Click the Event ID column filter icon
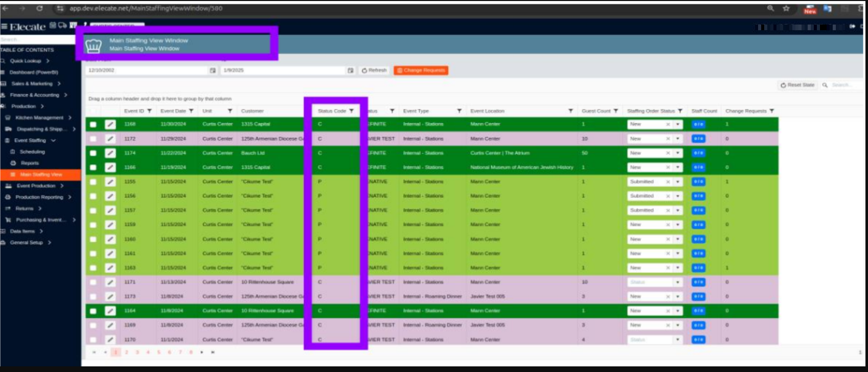This screenshot has width=868, height=372. [x=149, y=111]
